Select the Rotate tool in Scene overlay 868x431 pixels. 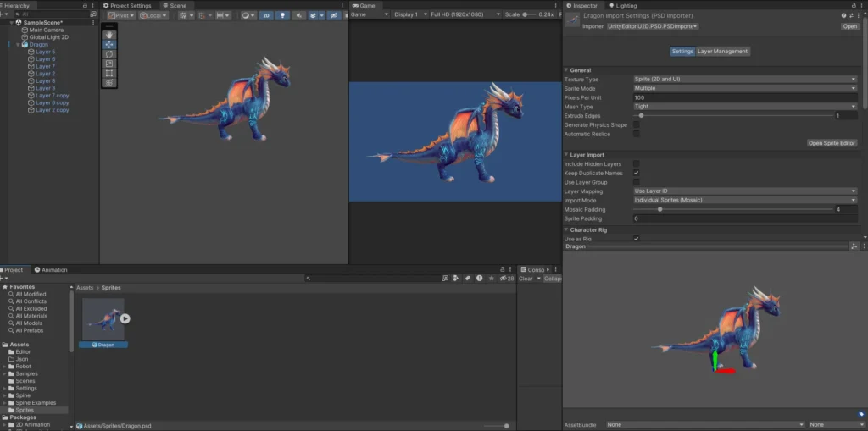[x=109, y=54]
